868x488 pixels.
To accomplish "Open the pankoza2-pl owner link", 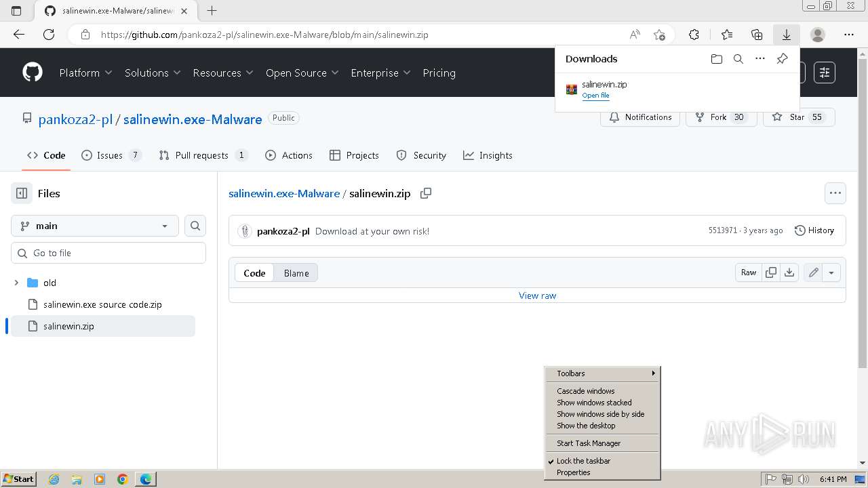I will click(x=75, y=119).
